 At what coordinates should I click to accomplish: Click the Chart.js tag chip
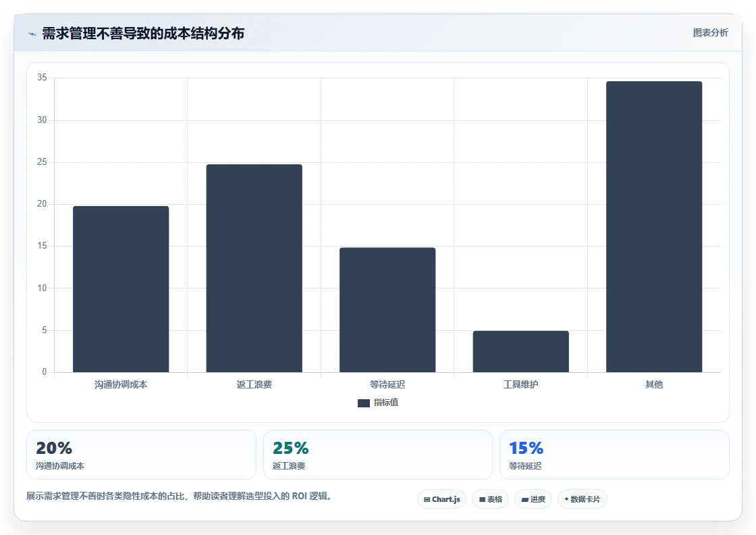click(441, 499)
